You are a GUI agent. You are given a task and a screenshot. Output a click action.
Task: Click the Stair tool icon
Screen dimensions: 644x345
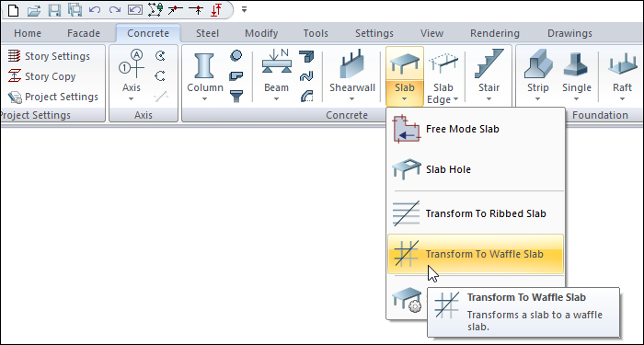tap(489, 64)
